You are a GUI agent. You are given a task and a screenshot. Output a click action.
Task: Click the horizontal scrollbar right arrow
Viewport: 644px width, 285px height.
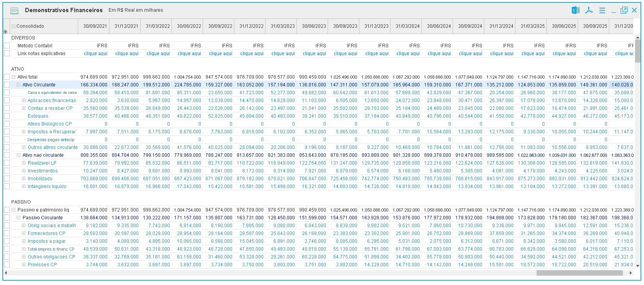coord(631,273)
